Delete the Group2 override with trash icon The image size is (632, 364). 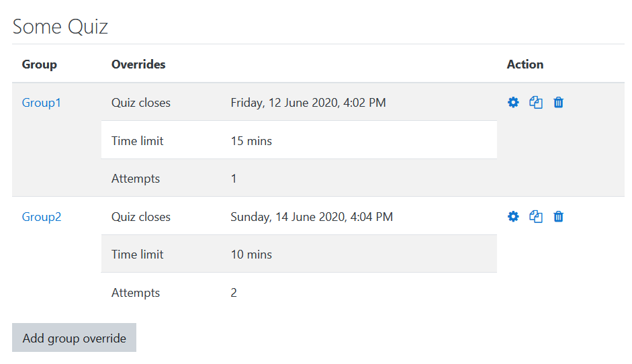tap(558, 216)
